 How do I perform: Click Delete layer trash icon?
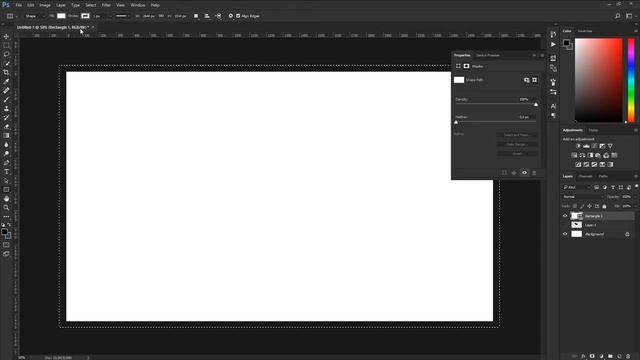pyautogui.click(x=628, y=356)
